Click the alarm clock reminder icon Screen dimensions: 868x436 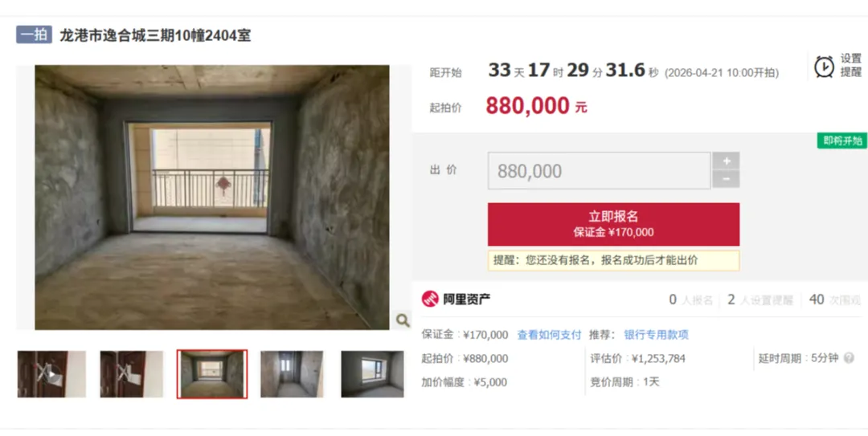825,67
